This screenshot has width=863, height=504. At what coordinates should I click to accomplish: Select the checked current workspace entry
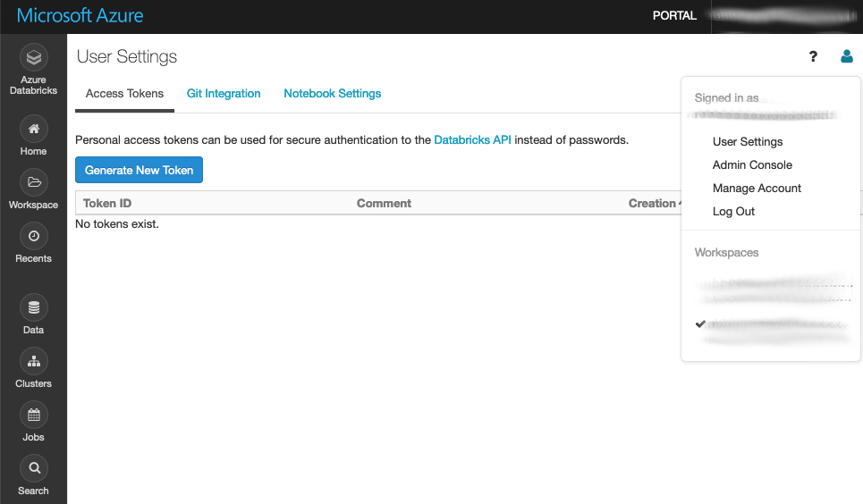pyautogui.click(x=772, y=331)
